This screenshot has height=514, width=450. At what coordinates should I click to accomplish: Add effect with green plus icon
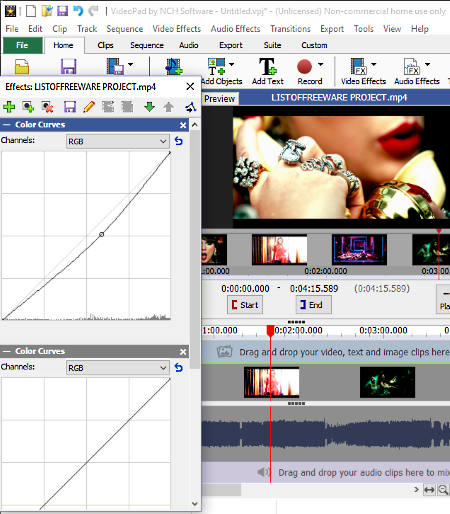coord(9,107)
